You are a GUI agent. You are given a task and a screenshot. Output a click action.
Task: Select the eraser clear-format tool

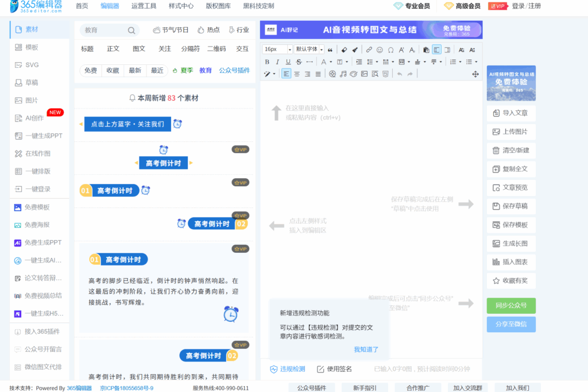345,49
